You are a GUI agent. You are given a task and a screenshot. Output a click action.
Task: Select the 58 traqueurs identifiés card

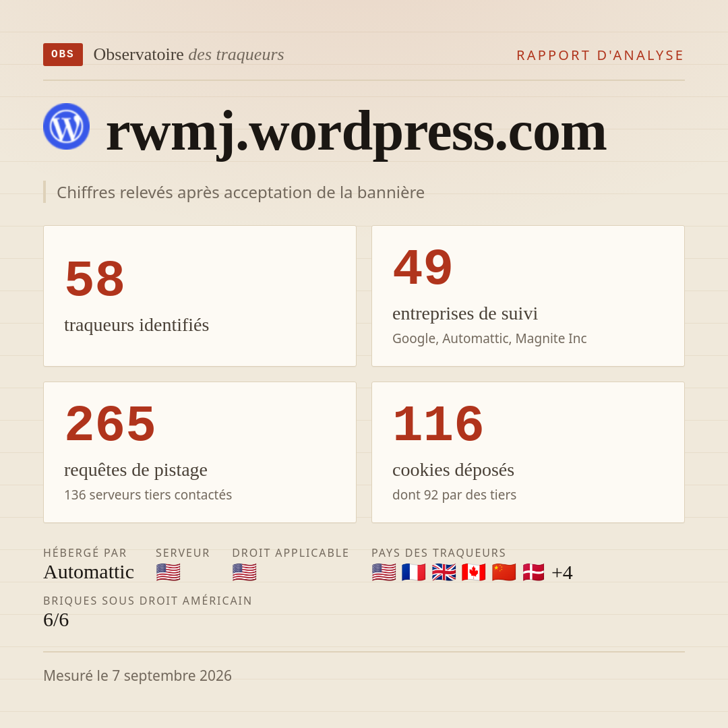pyautogui.click(x=200, y=296)
